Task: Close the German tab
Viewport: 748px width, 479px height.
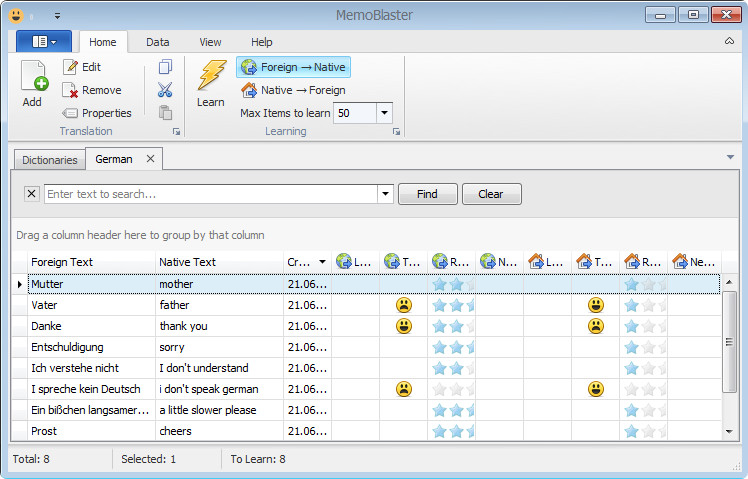Action: 150,158
